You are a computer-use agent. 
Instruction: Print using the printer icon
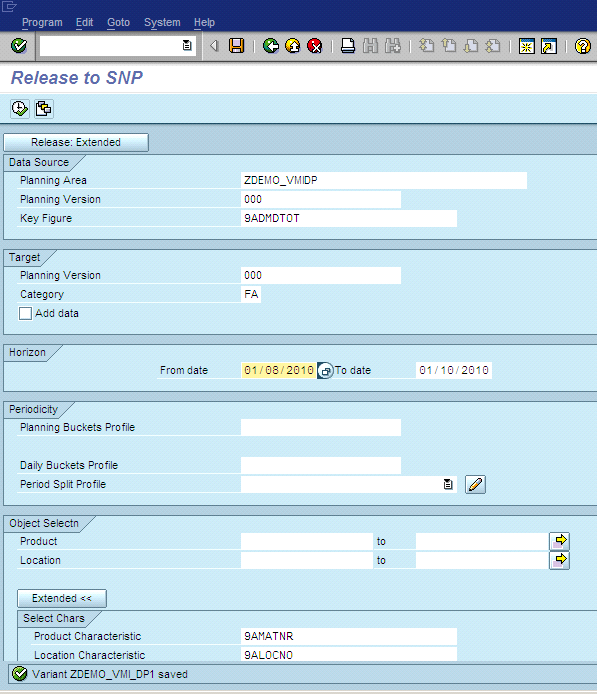click(x=348, y=46)
